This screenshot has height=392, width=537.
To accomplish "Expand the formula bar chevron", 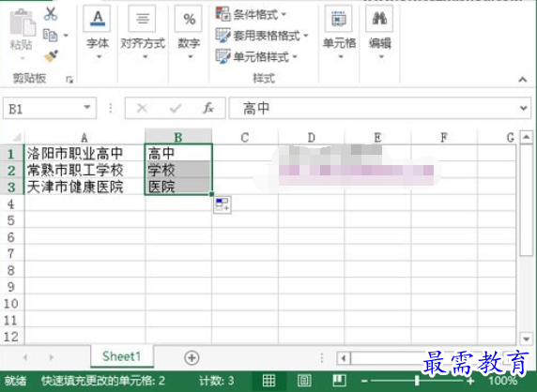I will (523, 108).
